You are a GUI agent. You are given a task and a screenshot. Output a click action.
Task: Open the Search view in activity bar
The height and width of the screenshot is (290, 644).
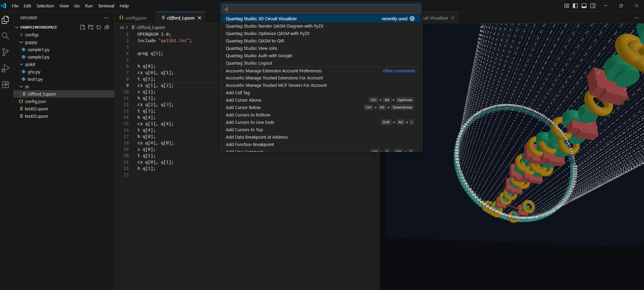5,36
